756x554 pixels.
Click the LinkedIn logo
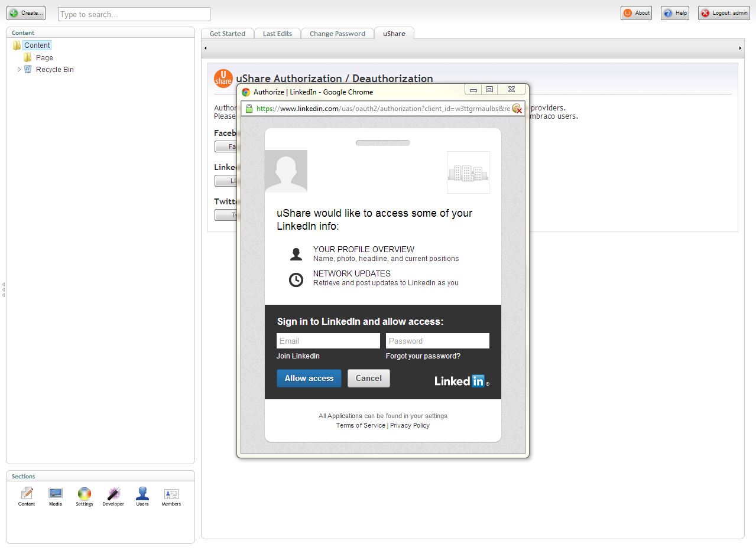pos(462,381)
